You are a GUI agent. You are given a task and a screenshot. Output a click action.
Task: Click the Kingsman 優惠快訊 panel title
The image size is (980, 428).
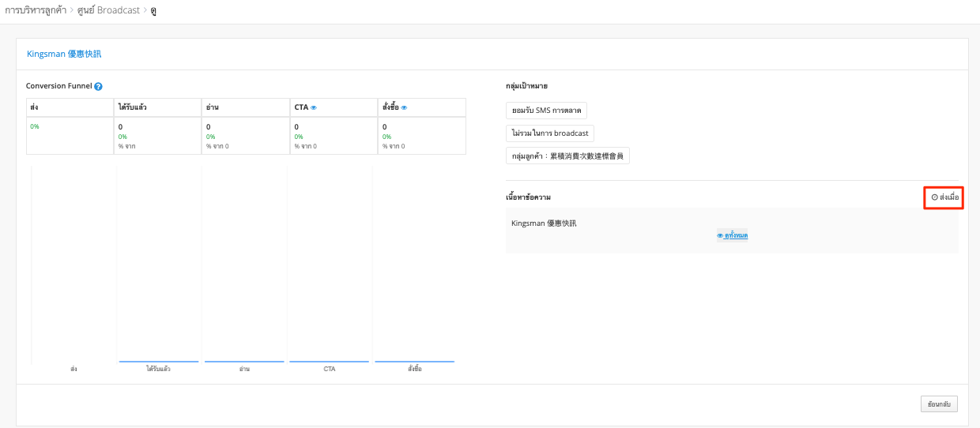click(63, 54)
